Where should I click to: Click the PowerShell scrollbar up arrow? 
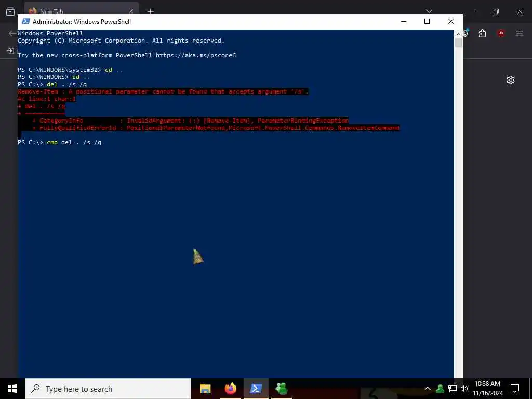[458, 34]
